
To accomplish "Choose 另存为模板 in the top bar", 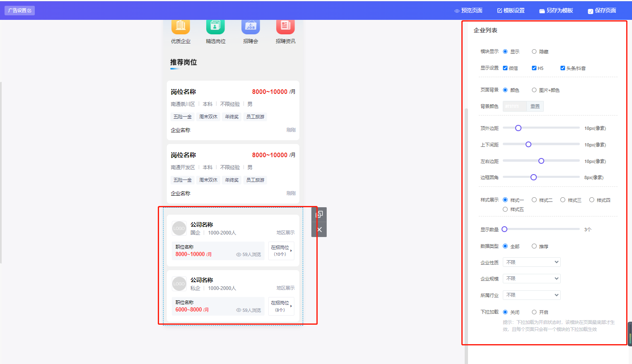I will [x=556, y=10].
